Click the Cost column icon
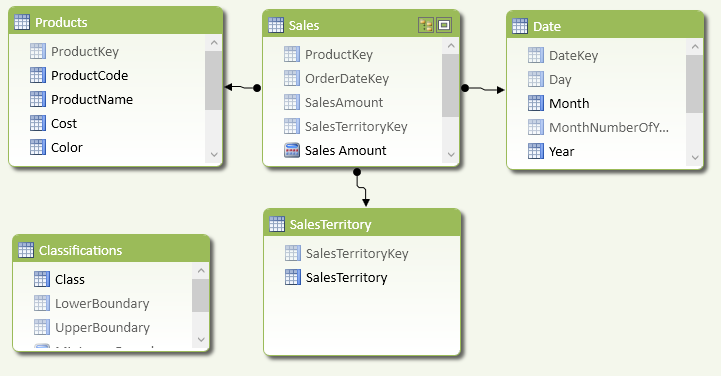Screen dimensions: 721x376 tap(38, 123)
